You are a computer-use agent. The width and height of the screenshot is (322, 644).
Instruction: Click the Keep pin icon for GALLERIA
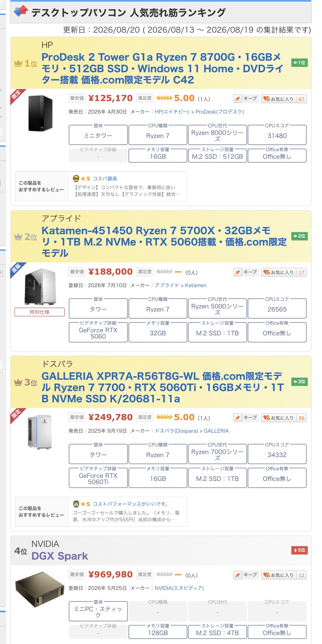238,418
